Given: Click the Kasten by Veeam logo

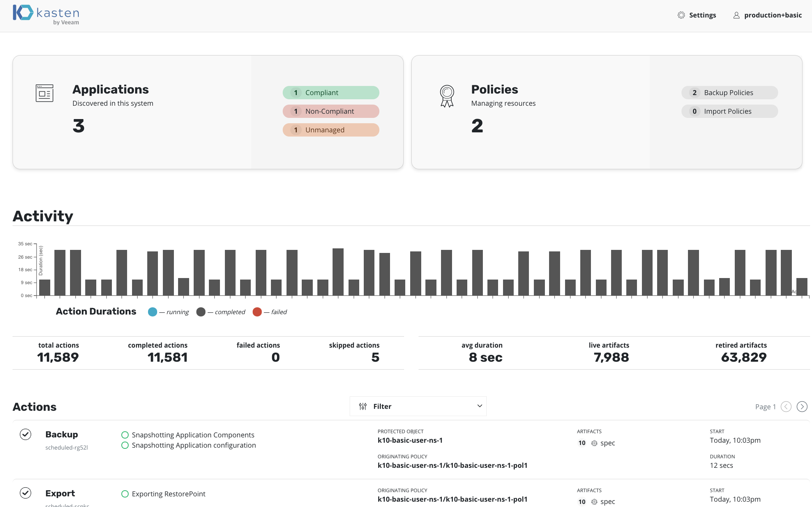Looking at the screenshot, I should click(46, 14).
